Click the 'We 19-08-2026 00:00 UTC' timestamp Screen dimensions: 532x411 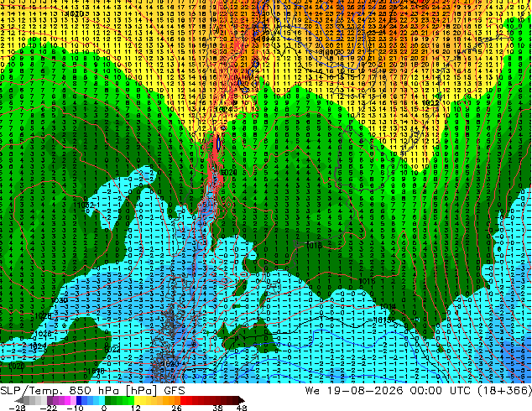[389, 391]
